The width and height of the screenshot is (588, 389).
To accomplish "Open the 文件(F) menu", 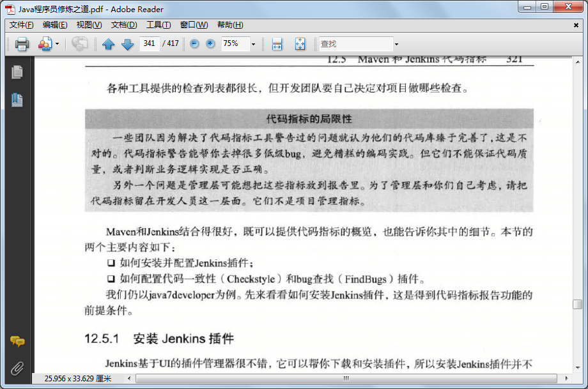I will (21, 25).
